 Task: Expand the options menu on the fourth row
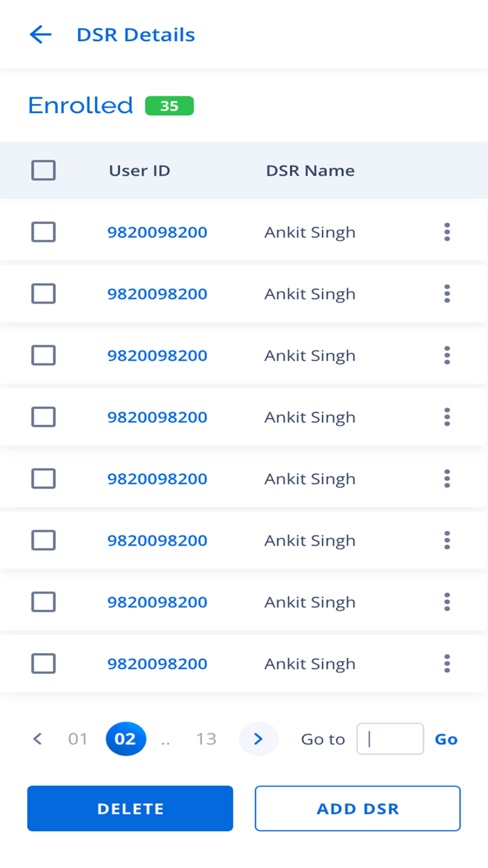click(x=447, y=417)
